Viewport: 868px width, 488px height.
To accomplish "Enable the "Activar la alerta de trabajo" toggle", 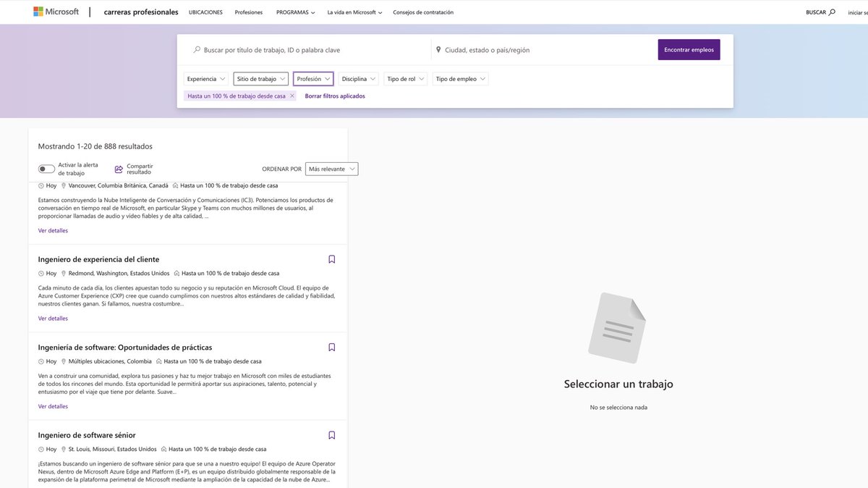I will (46, 168).
